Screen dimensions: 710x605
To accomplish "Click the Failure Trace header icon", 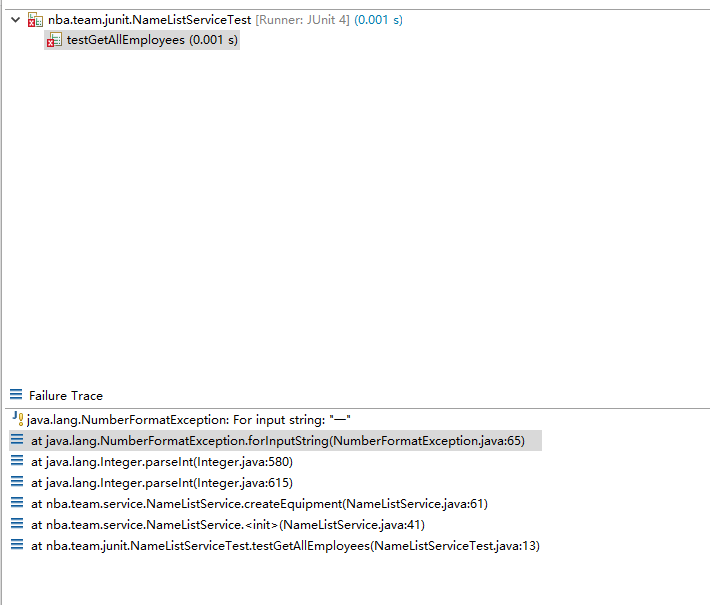I will click(16, 394).
